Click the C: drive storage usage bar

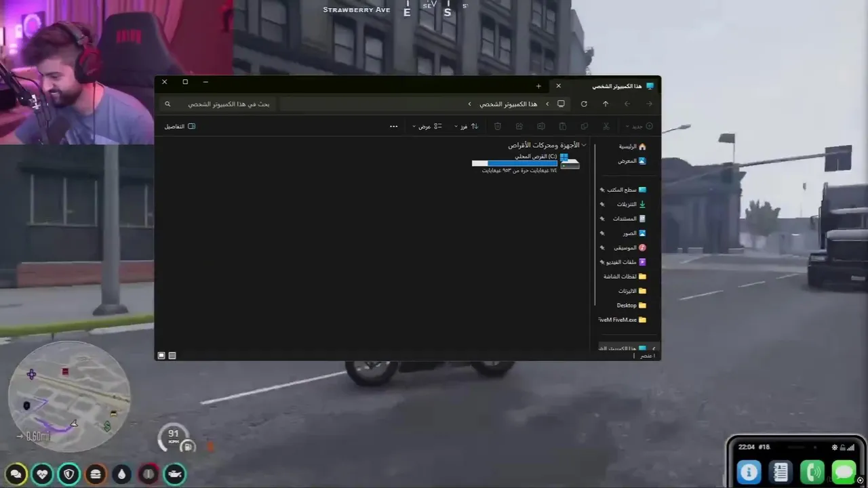coord(514,163)
